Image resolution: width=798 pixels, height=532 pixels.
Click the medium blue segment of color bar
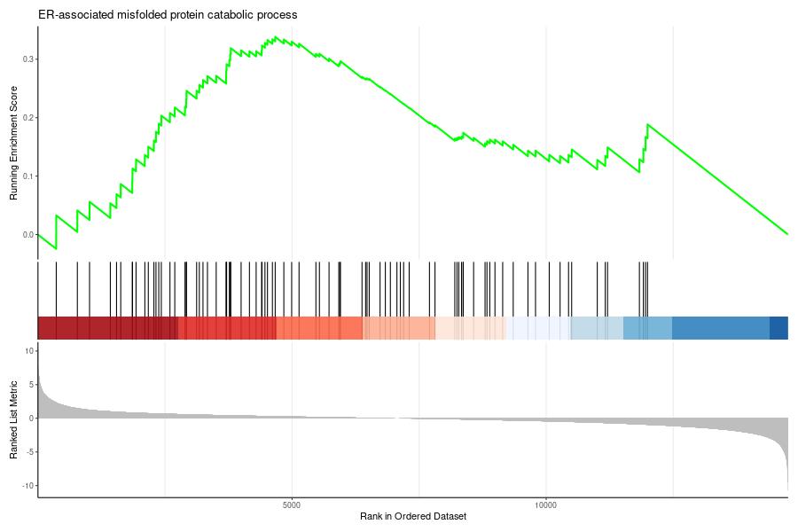[x=721, y=328]
